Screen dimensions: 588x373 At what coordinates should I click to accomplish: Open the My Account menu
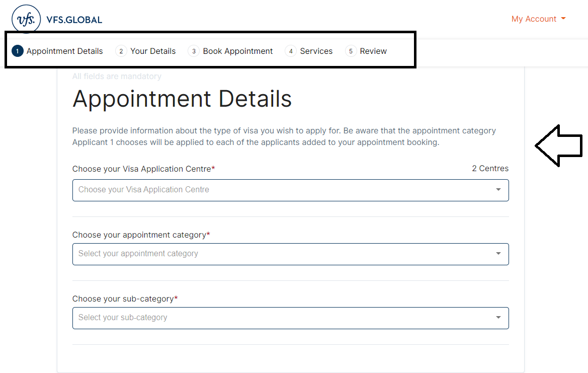[534, 19]
